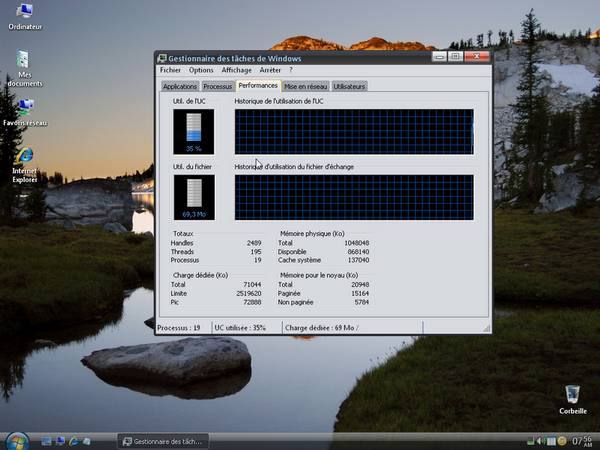600x450 pixels.
Task: Open the Fichier menu
Action: click(x=170, y=70)
